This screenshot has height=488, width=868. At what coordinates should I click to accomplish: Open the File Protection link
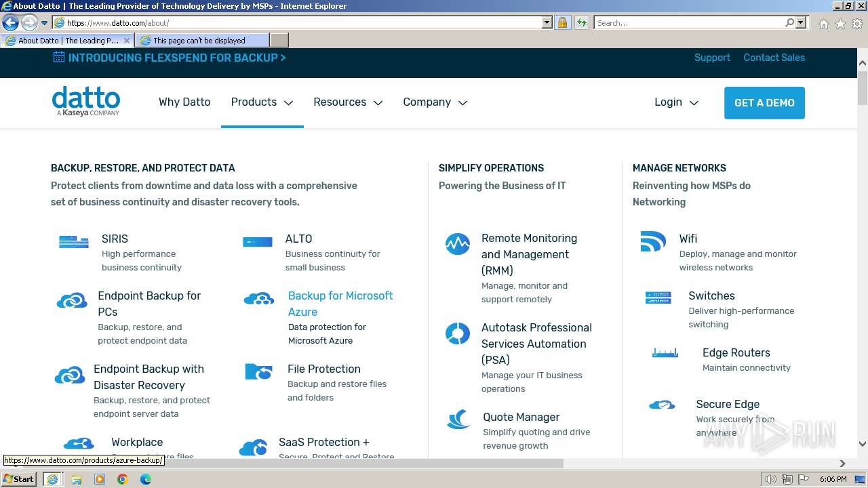(x=324, y=369)
